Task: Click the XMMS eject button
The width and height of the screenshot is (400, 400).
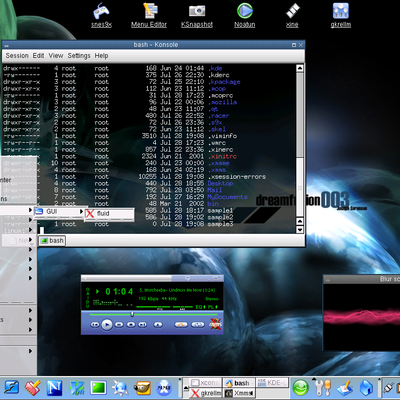Action: (x=158, y=324)
